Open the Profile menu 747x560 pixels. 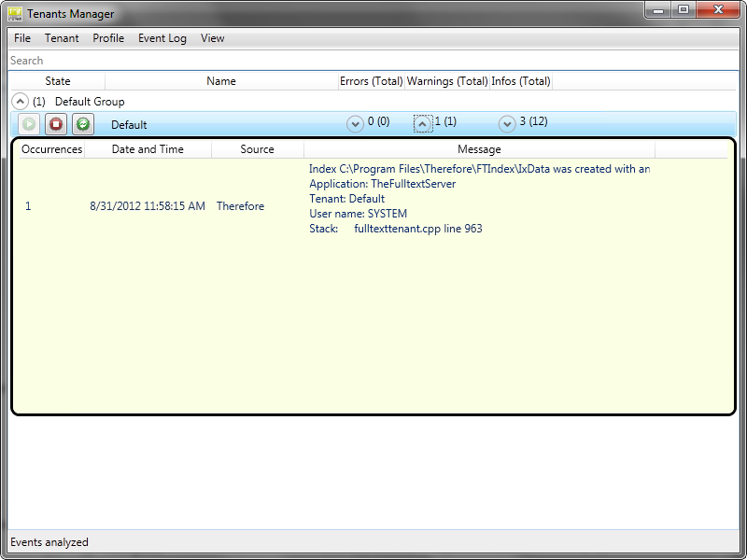(108, 38)
